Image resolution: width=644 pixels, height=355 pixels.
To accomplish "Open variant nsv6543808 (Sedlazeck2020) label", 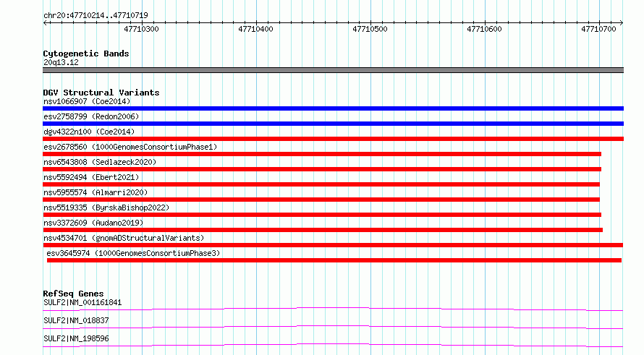I will coord(100,162).
